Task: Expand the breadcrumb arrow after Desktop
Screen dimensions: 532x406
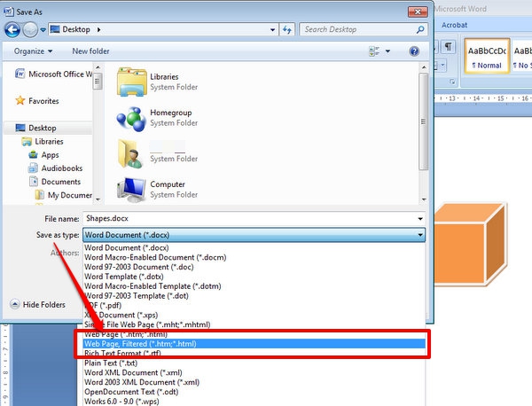Action: [x=98, y=30]
